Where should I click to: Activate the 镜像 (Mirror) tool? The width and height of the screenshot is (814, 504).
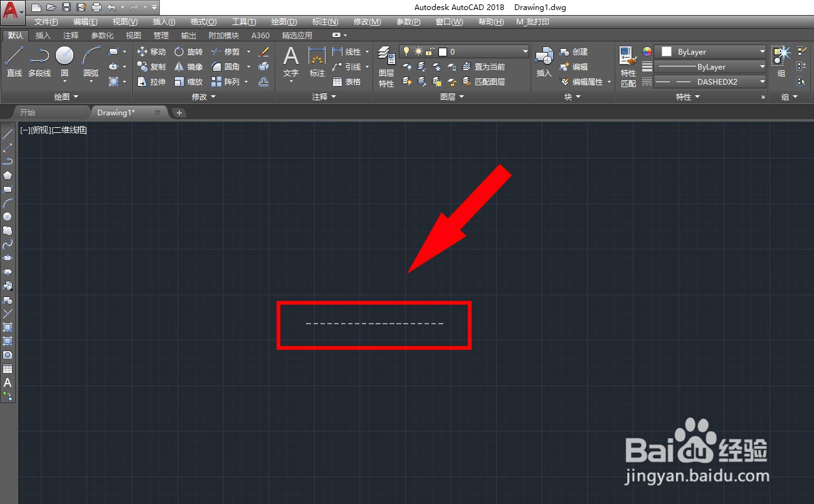point(188,66)
